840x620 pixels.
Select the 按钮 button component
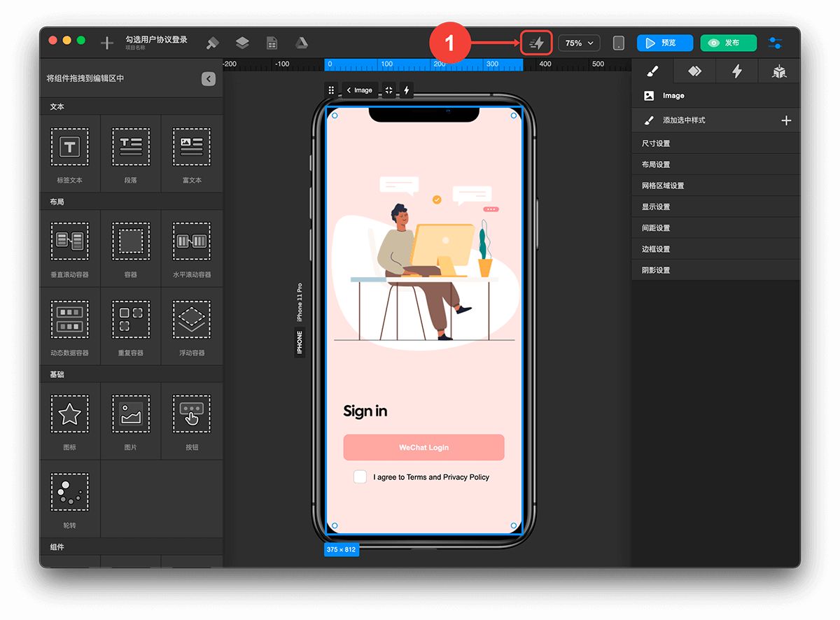tap(192, 421)
